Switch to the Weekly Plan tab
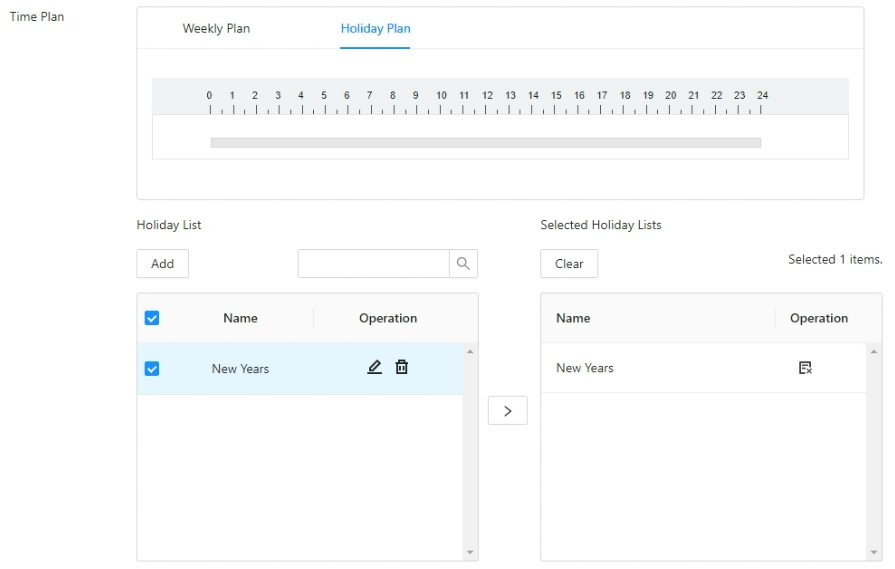The image size is (895, 569). point(216,28)
